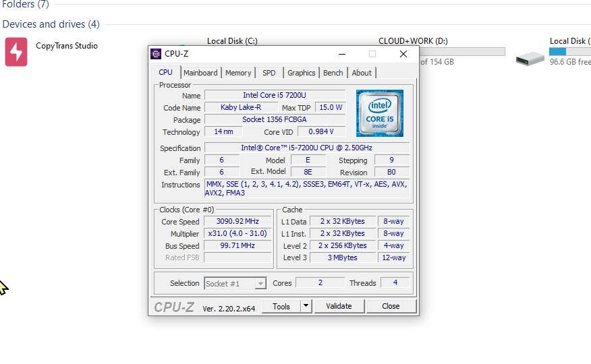
Task: Click the Model value E
Action: [308, 160]
